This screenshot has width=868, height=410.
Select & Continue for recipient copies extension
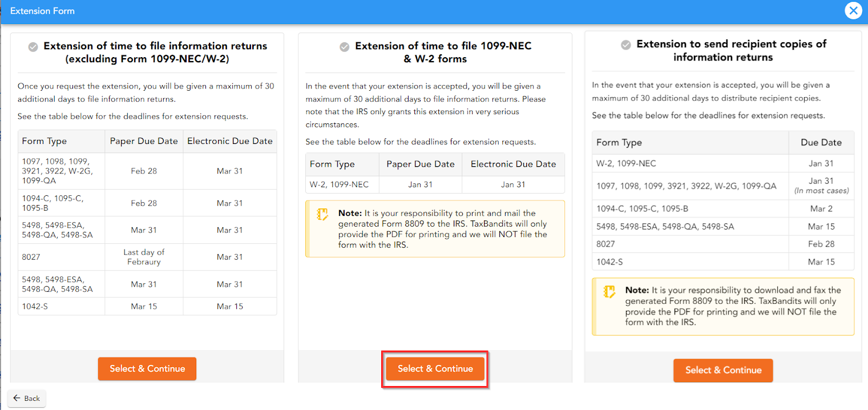(x=722, y=370)
